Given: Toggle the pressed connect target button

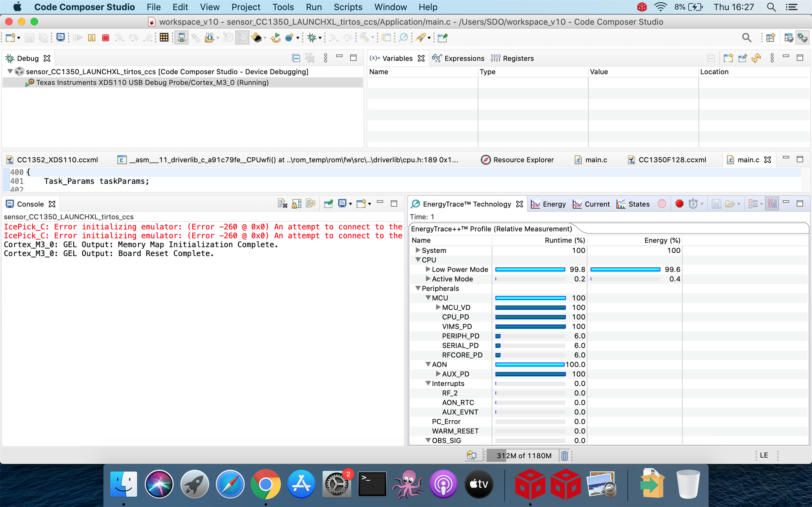Looking at the screenshot, I should [x=182, y=38].
